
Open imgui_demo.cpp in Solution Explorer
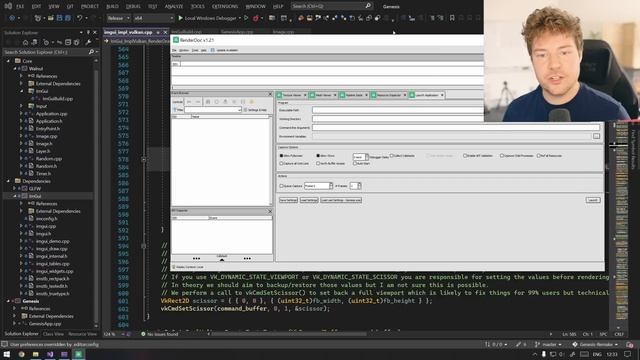52,241
